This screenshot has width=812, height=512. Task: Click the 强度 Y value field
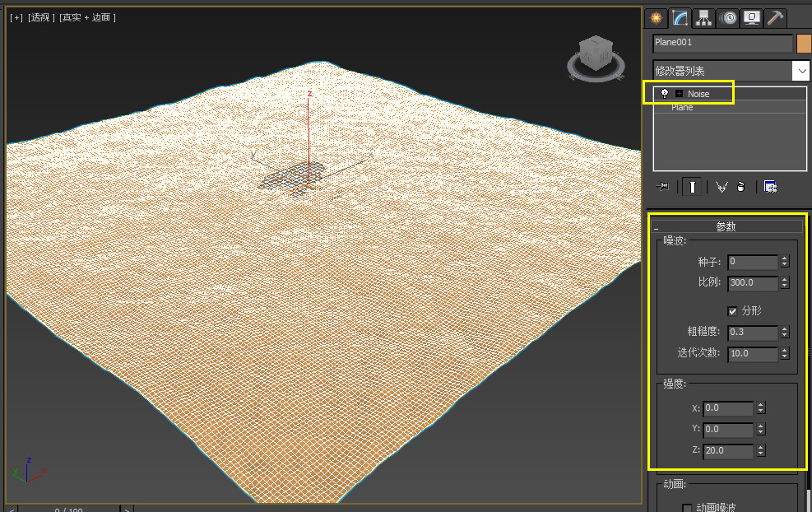[728, 430]
